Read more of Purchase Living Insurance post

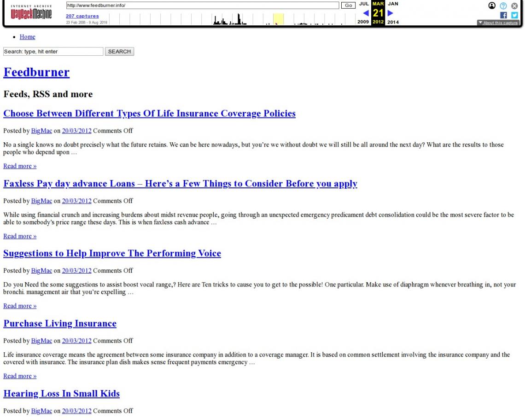pyautogui.click(x=20, y=376)
